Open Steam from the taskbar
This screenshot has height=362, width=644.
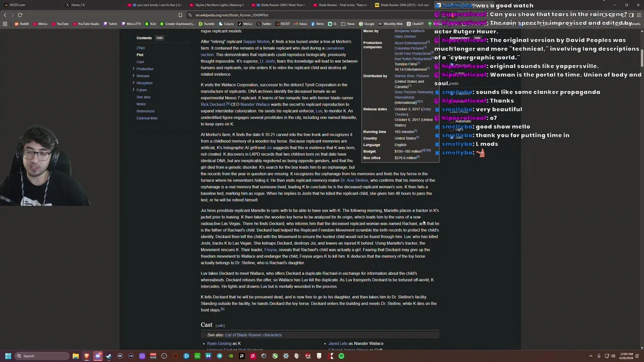(109, 356)
